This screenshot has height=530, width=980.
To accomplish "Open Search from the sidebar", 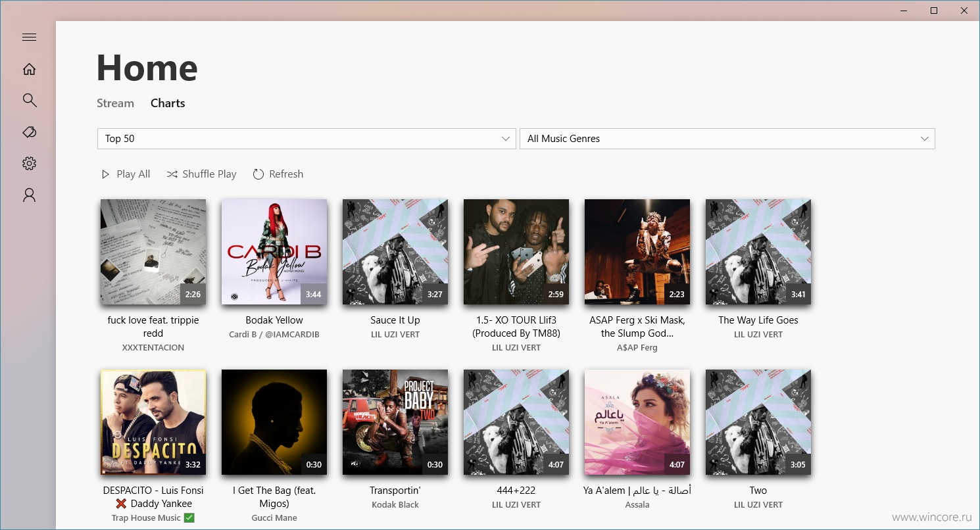I will click(x=29, y=100).
